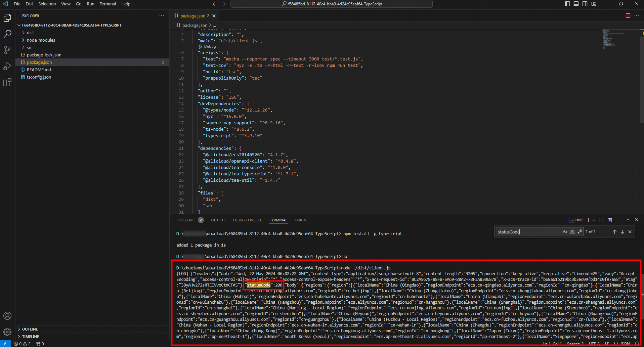Open the Run and Debug view

click(x=7, y=66)
